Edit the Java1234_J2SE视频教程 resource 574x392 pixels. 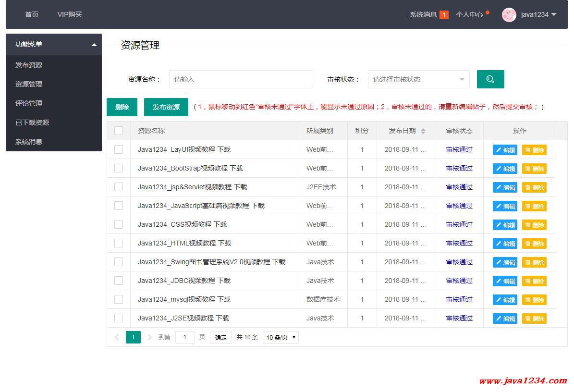click(505, 318)
